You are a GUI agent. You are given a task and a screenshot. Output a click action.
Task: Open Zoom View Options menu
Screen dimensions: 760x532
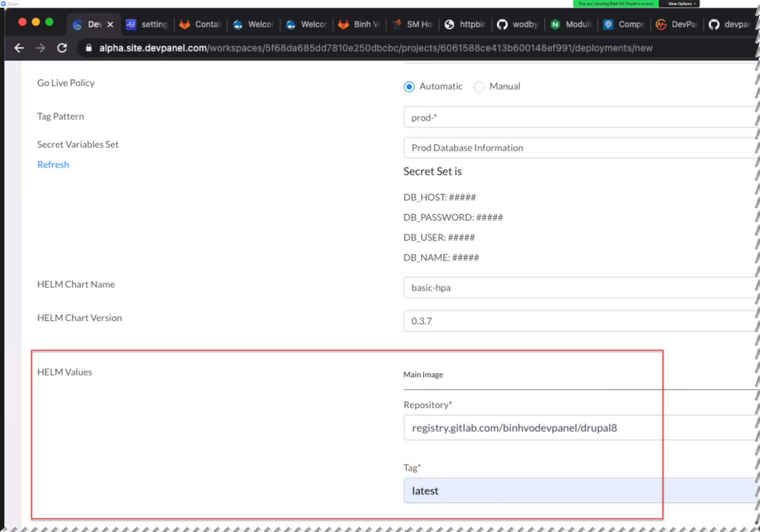(682, 4)
